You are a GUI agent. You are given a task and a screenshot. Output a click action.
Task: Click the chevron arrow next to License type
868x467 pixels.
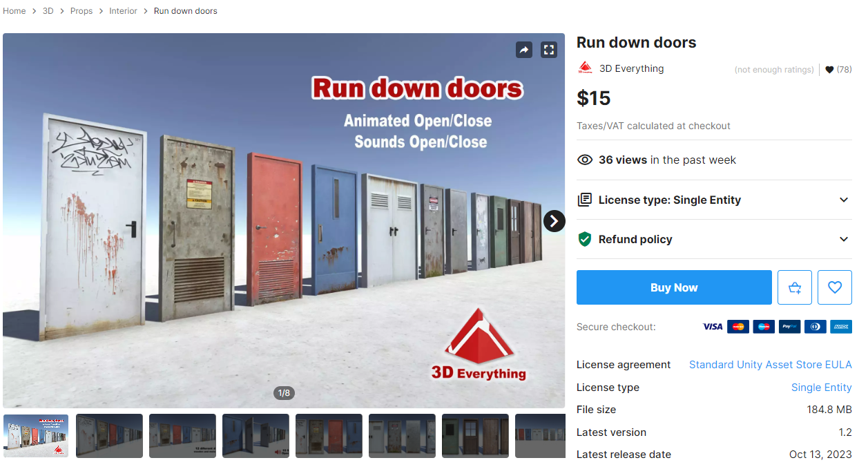(843, 200)
